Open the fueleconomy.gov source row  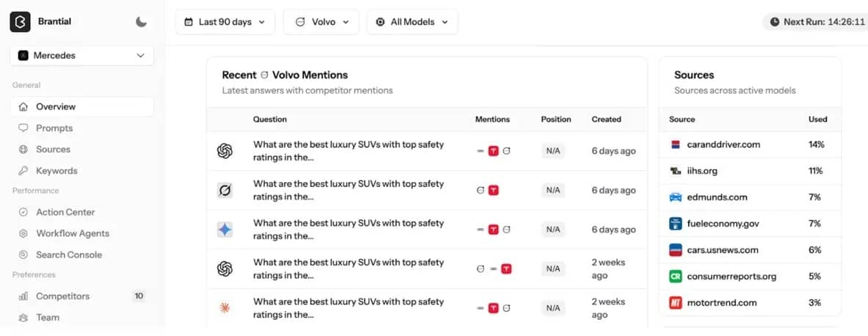point(750,224)
